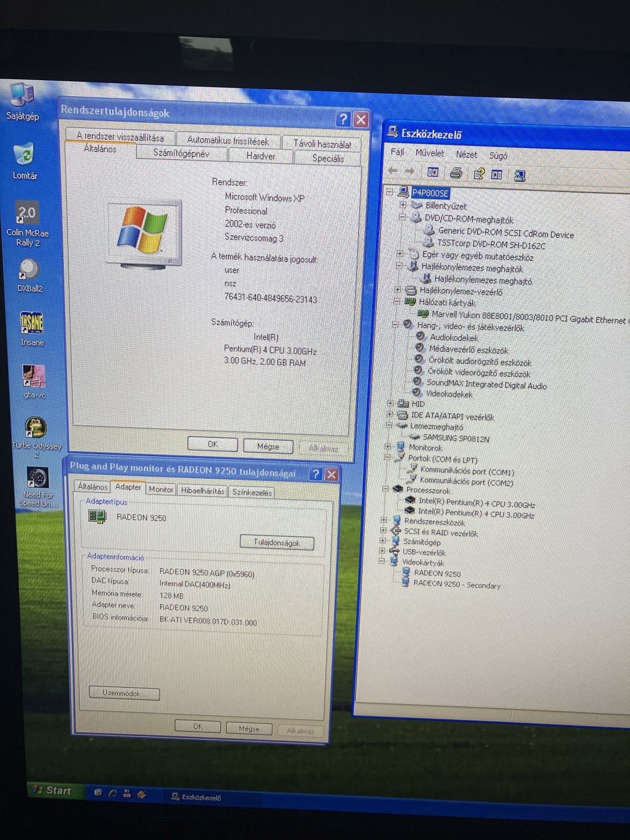Click OK in RADEON 9250 properties dialog
This screenshot has height=840, width=630.
click(197, 726)
